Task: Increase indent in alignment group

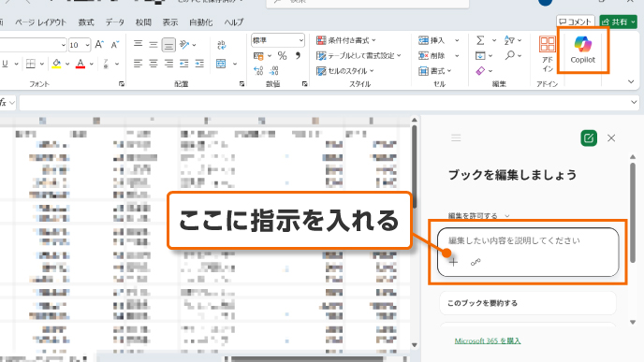Action: pos(199,64)
